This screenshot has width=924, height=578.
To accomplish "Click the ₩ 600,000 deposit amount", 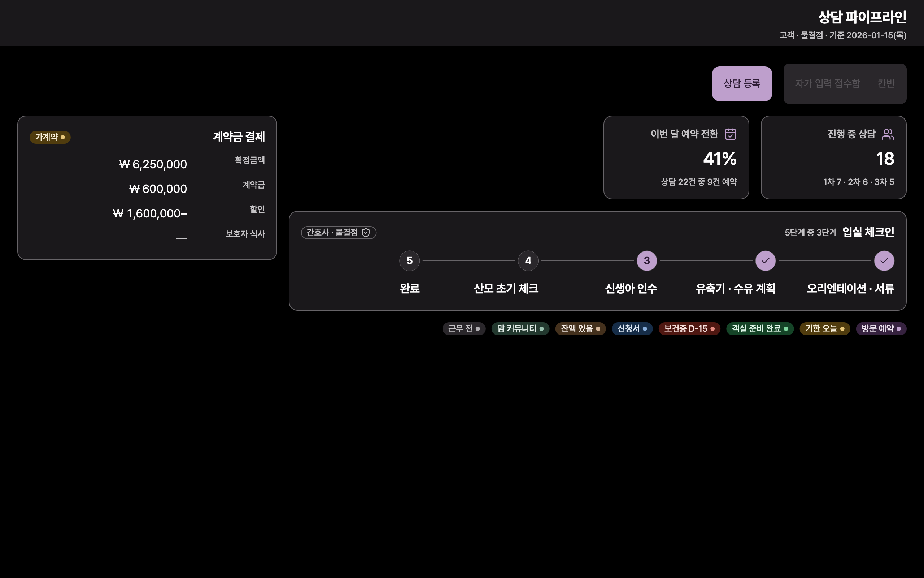I will click(x=158, y=189).
